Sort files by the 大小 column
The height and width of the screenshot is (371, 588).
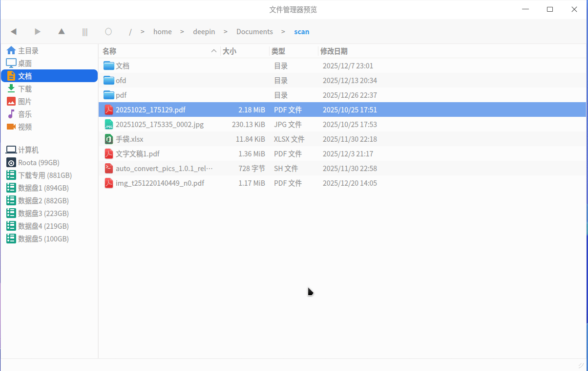245,51
